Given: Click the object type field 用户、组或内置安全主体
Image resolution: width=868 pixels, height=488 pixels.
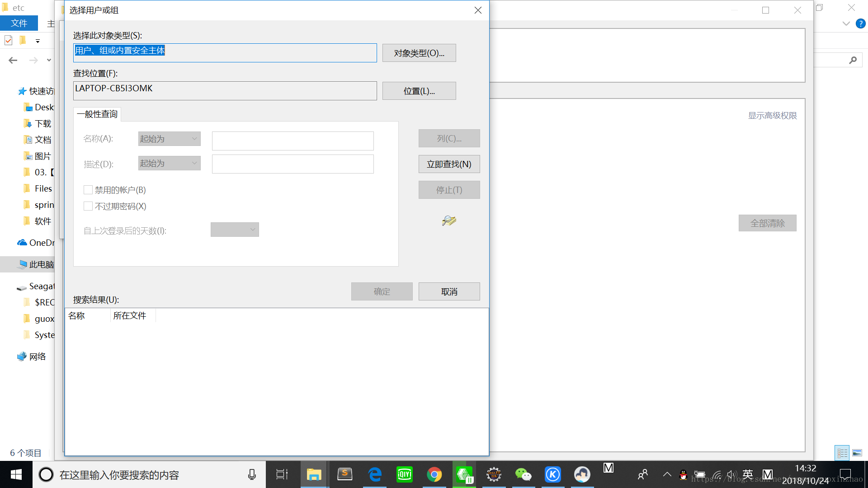Looking at the screenshot, I should click(x=225, y=53).
